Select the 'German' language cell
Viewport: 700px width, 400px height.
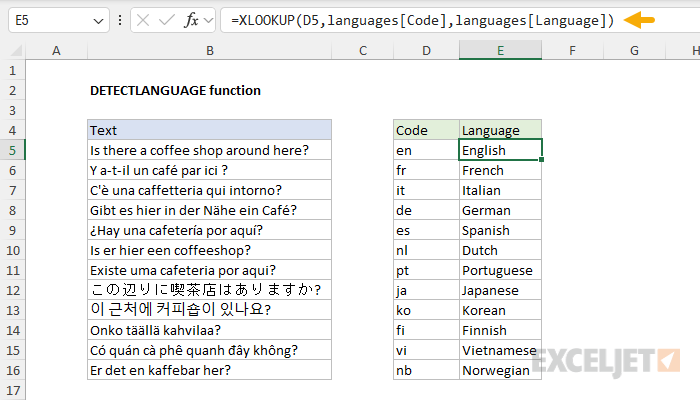pyautogui.click(x=500, y=210)
